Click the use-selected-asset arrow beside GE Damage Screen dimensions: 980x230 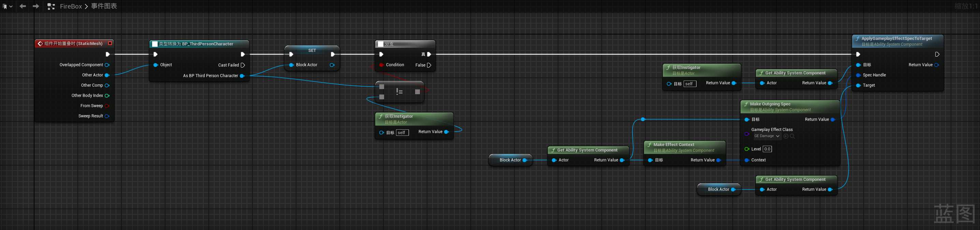pos(786,136)
